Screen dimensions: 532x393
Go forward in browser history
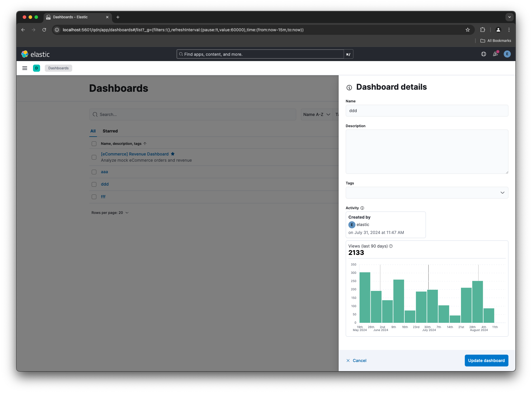pos(34,30)
